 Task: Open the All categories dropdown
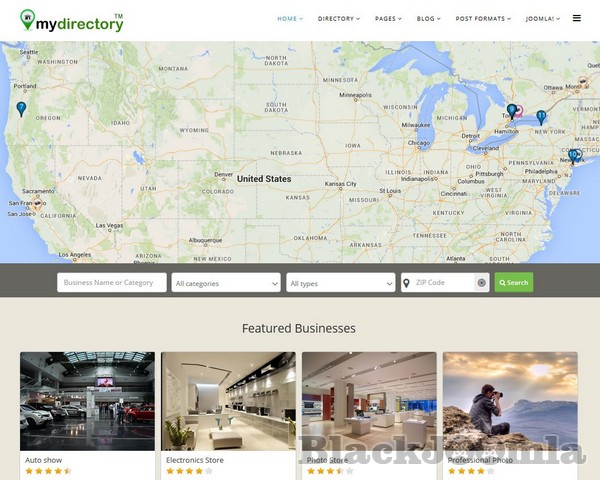click(x=226, y=282)
